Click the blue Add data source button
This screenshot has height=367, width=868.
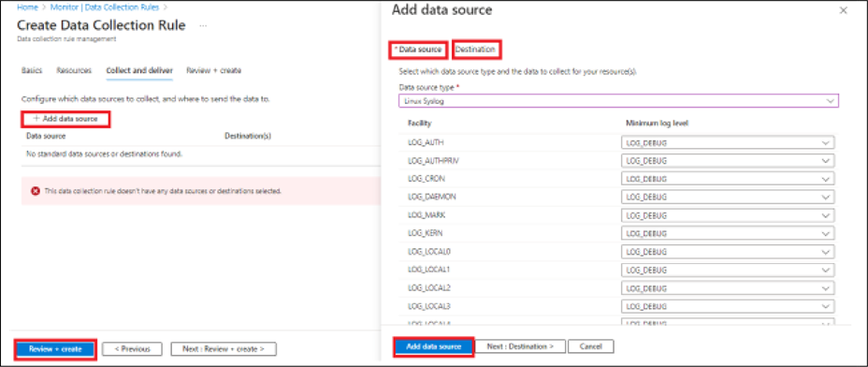pyautogui.click(x=433, y=346)
